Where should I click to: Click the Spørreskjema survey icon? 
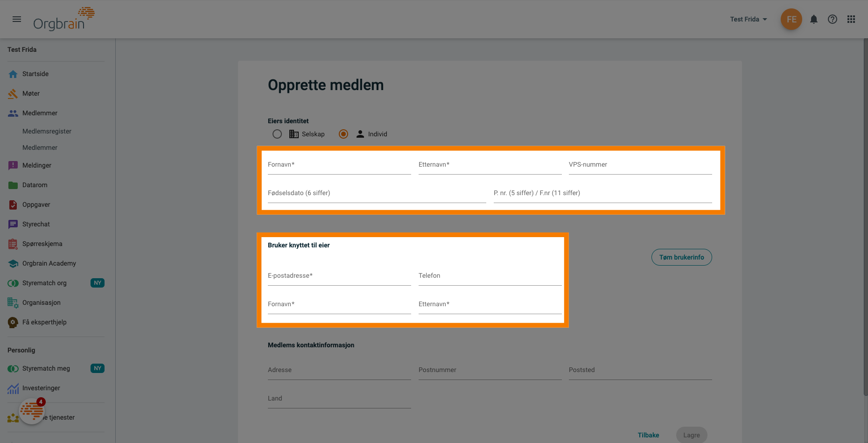13,244
